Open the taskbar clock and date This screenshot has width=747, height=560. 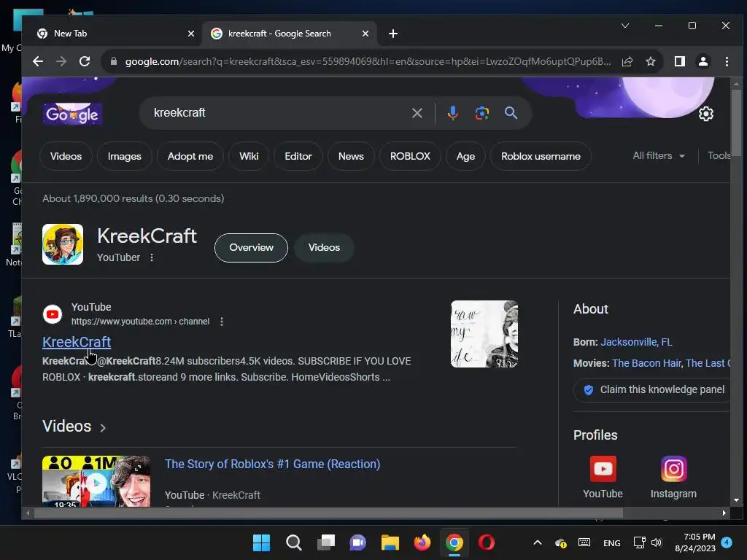695,542
